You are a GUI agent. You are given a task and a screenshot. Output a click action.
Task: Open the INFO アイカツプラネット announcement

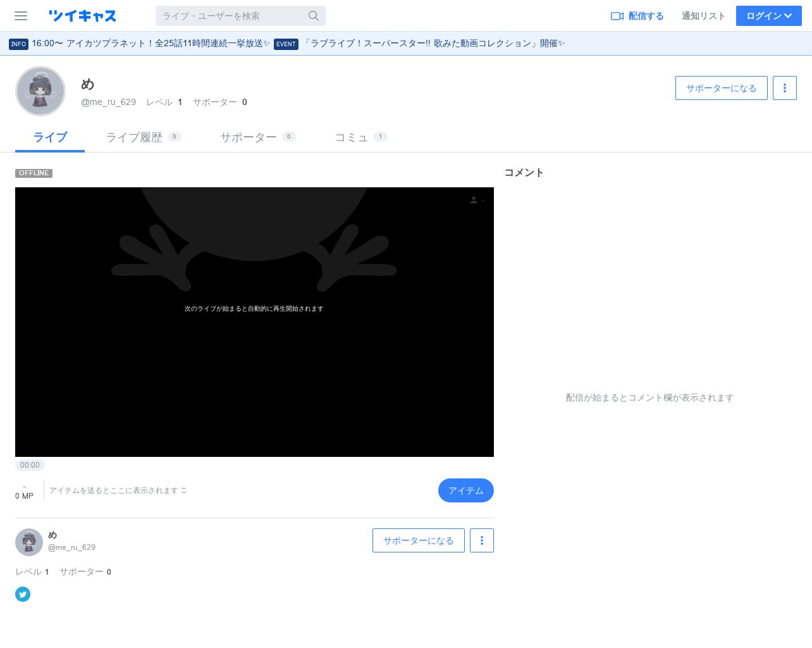[139, 44]
